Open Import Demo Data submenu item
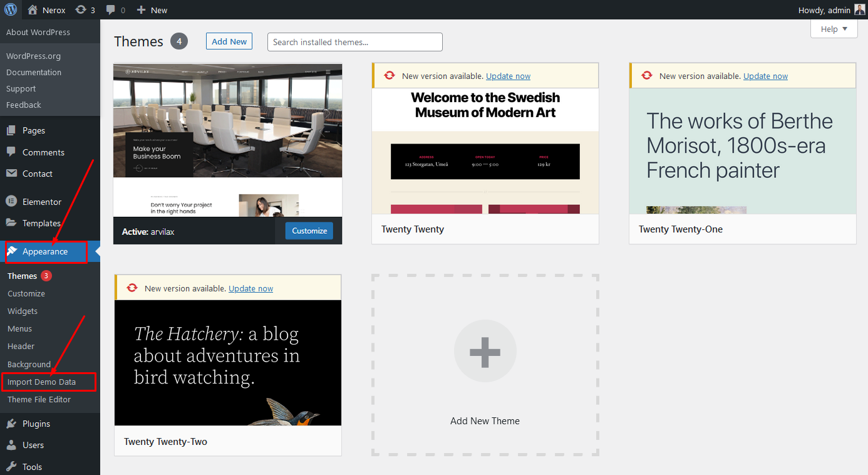This screenshot has width=868, height=475. point(41,382)
